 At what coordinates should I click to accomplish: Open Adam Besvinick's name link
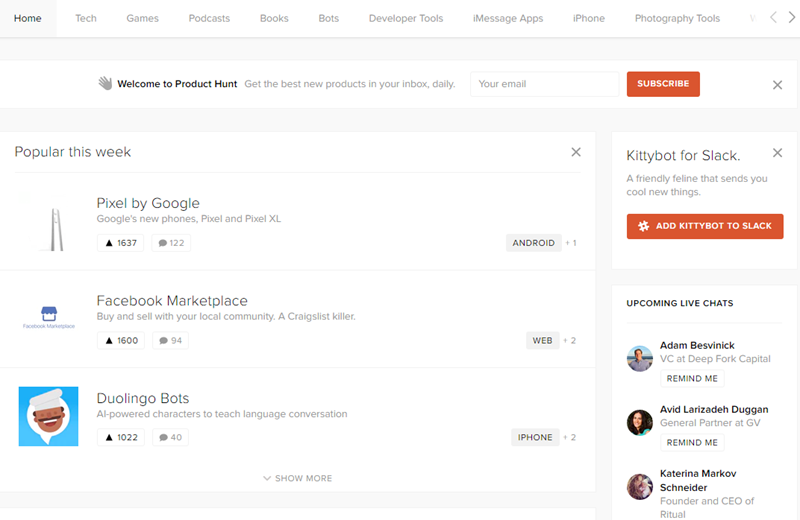(697, 345)
